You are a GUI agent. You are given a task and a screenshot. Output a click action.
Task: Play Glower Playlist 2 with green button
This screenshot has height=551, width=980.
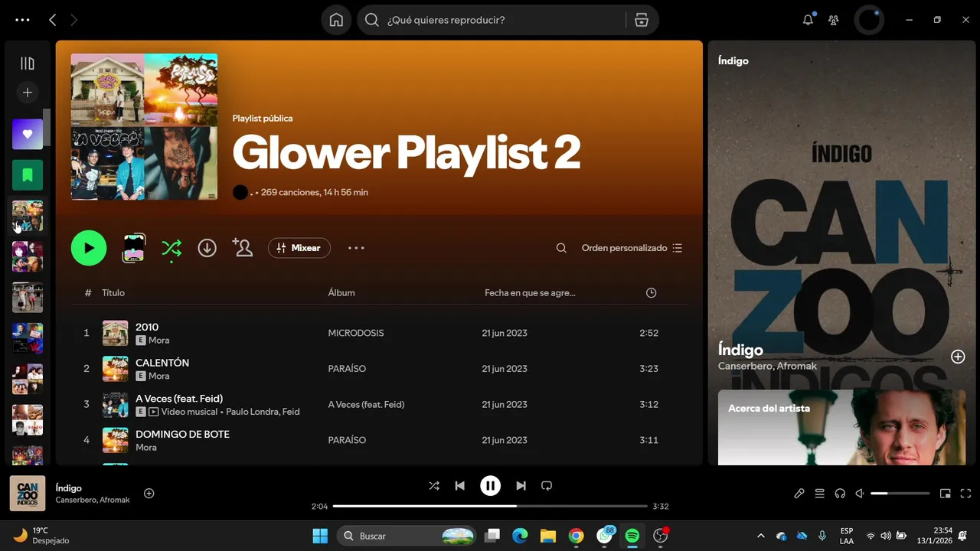pos(89,248)
